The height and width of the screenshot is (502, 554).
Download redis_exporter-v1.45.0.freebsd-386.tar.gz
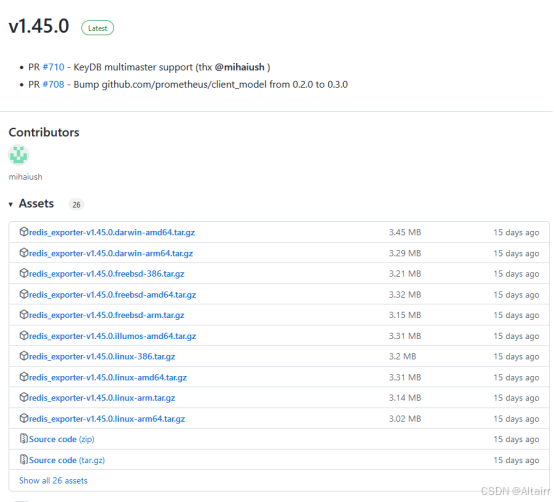tap(107, 274)
